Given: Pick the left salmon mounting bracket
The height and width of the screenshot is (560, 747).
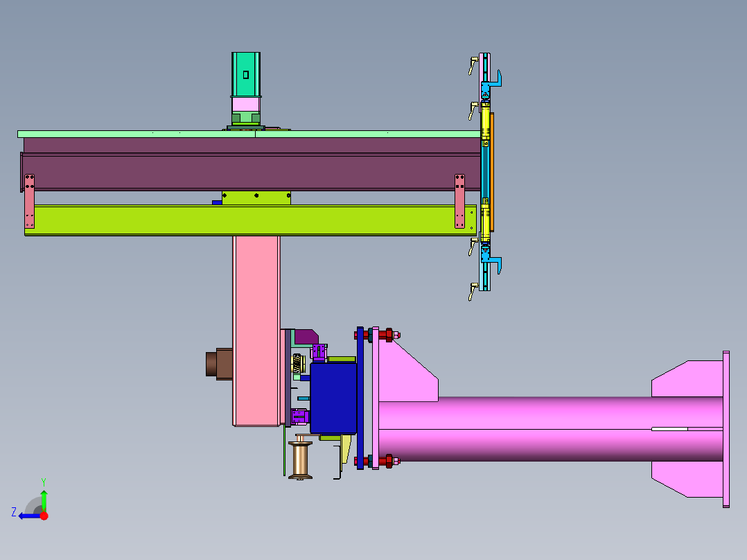Looking at the screenshot, I should point(30,201).
